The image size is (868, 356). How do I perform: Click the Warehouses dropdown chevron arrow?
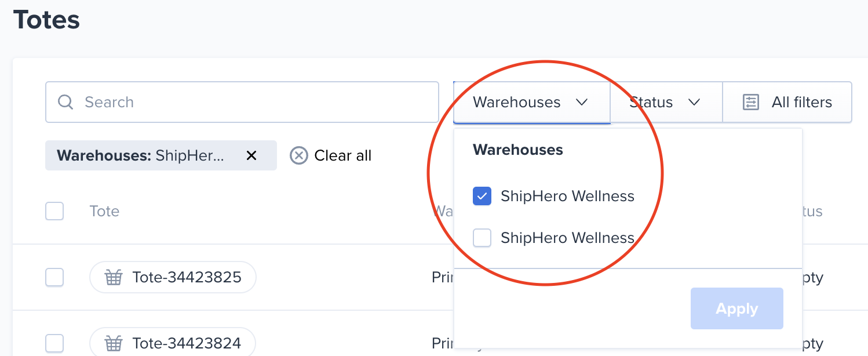click(x=582, y=103)
